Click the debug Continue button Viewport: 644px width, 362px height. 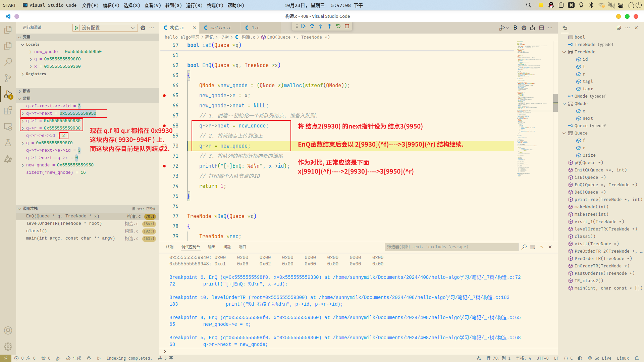point(304,26)
